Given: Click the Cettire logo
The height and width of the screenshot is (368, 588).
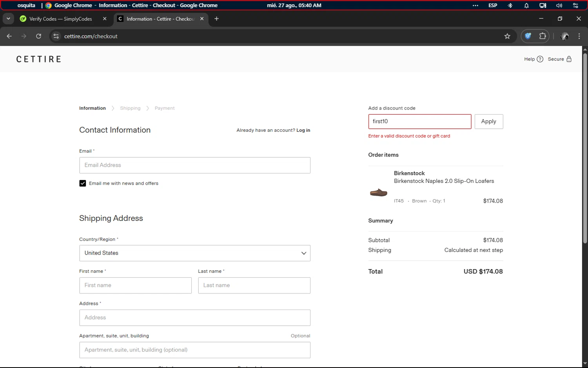Looking at the screenshot, I should 39,59.
